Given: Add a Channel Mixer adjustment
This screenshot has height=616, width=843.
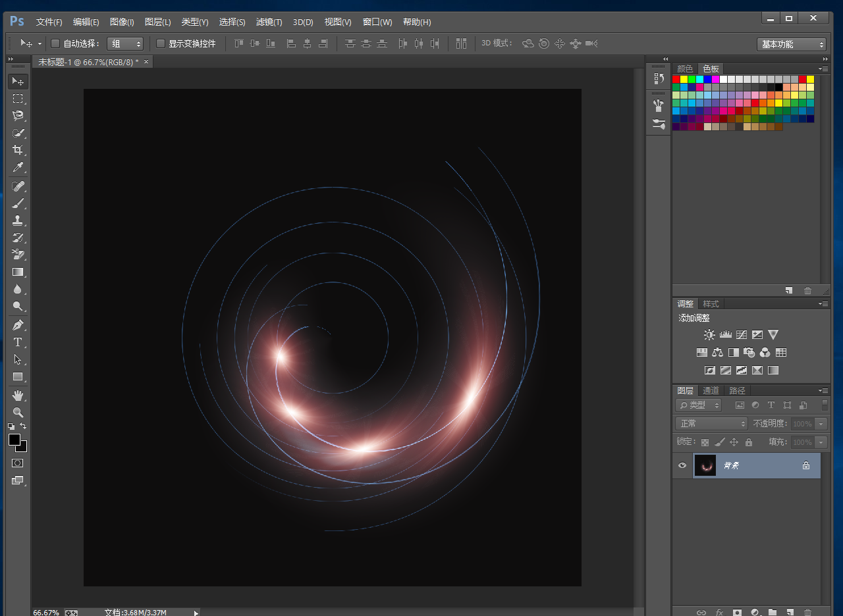Looking at the screenshot, I should (765, 353).
